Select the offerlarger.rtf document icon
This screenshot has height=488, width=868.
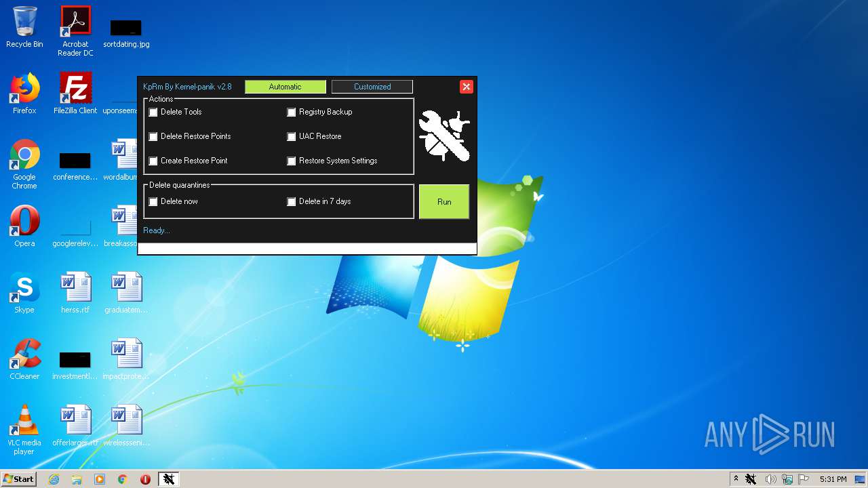[75, 426]
